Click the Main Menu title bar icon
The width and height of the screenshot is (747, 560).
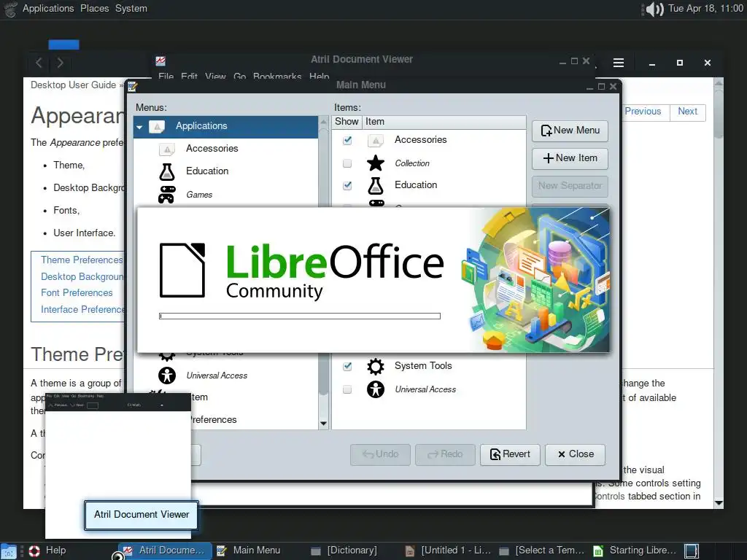pos(133,86)
